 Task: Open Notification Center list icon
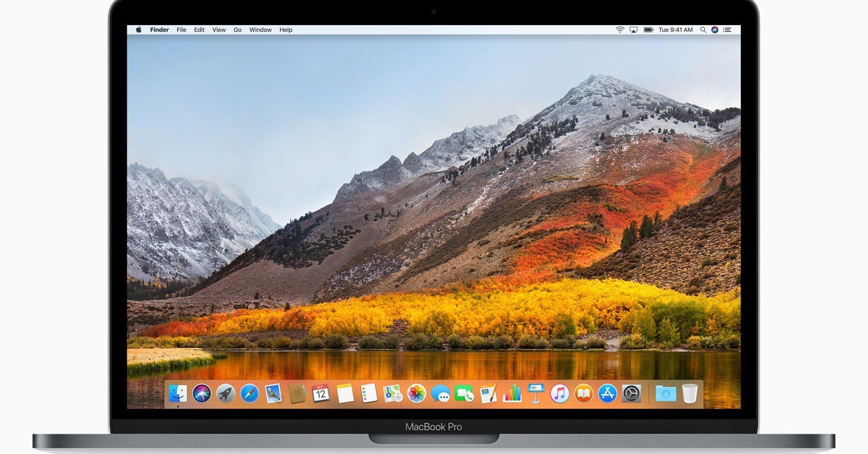tap(728, 30)
